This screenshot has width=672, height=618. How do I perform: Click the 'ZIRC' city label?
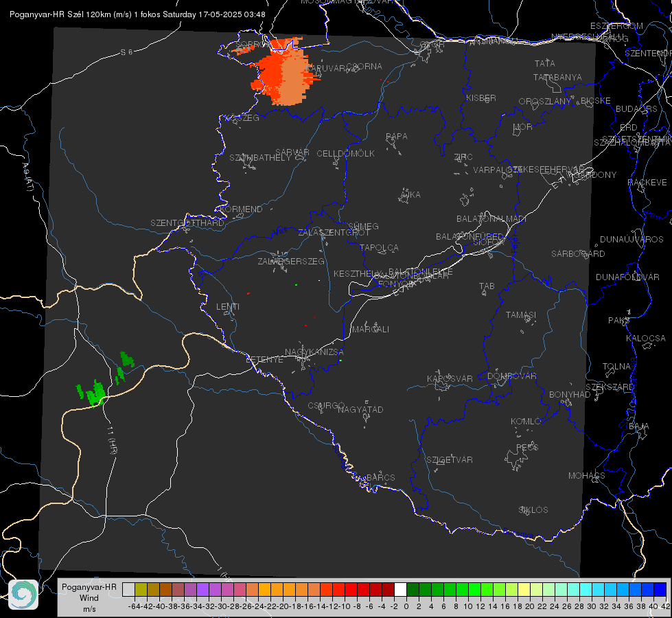[x=463, y=157]
